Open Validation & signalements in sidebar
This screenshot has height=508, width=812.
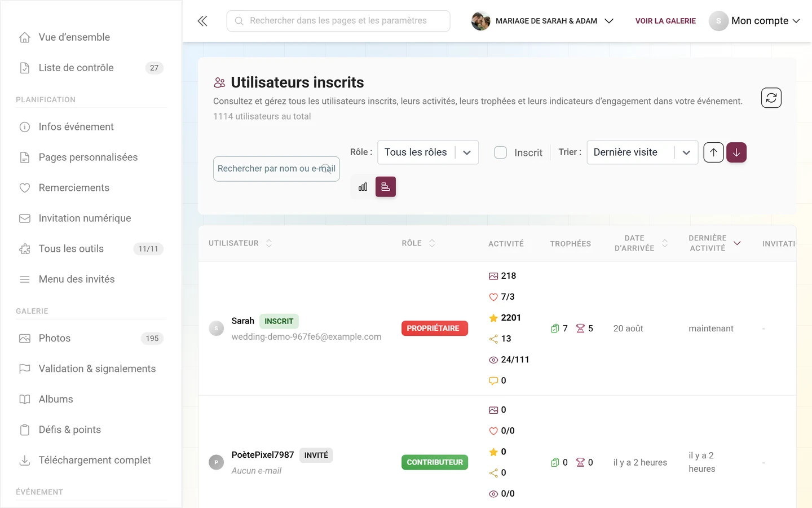[91, 369]
